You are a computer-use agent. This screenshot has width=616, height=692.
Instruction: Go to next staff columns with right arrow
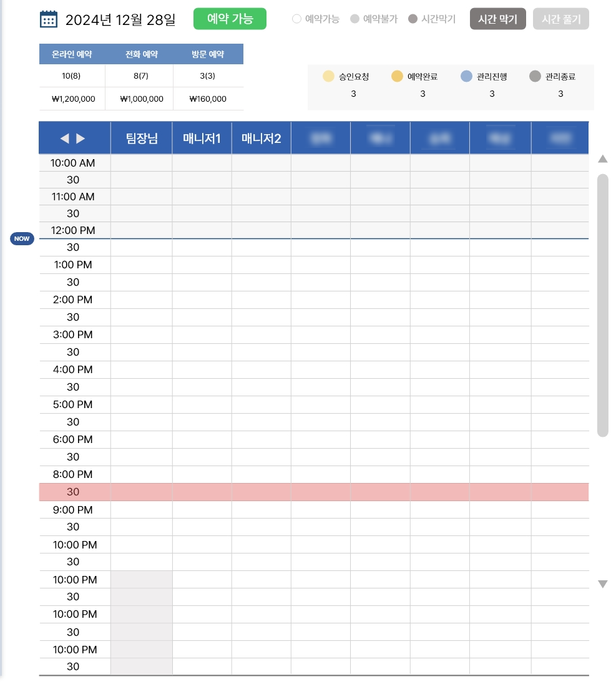(81, 139)
